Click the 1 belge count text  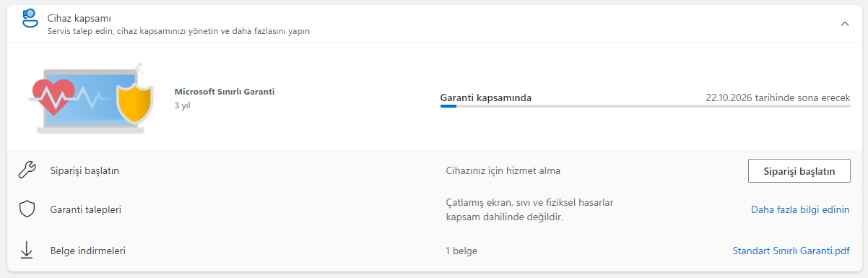click(x=461, y=251)
